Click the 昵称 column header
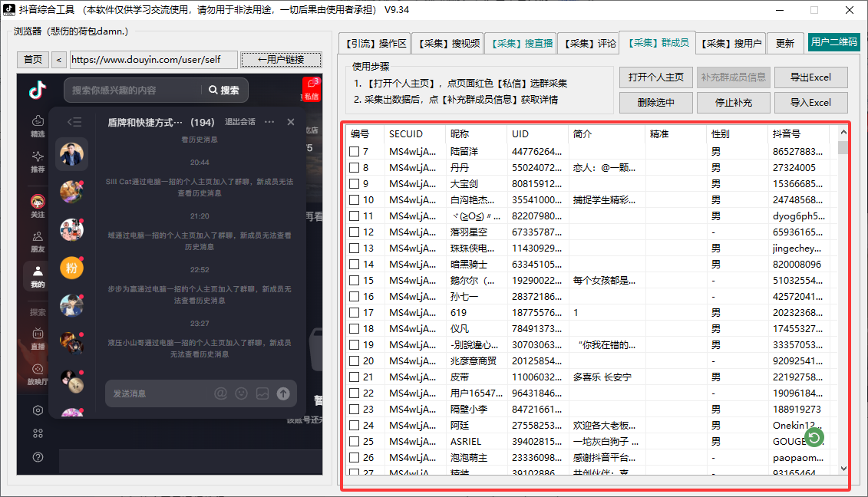This screenshot has width=868, height=497. [460, 134]
